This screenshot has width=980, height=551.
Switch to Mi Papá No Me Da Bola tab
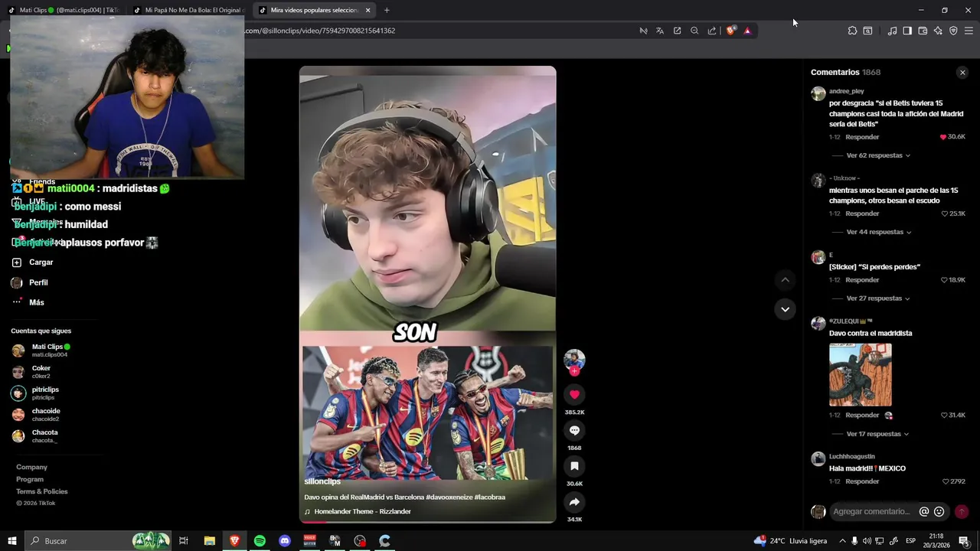coord(190,10)
